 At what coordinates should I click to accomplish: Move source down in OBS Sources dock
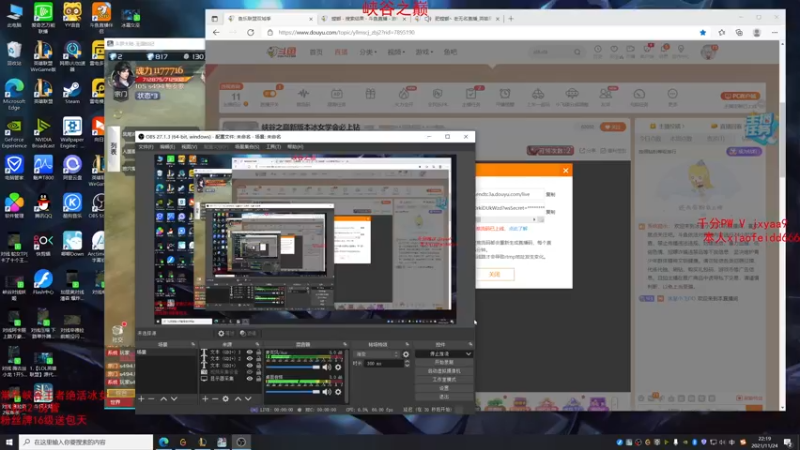click(248, 398)
